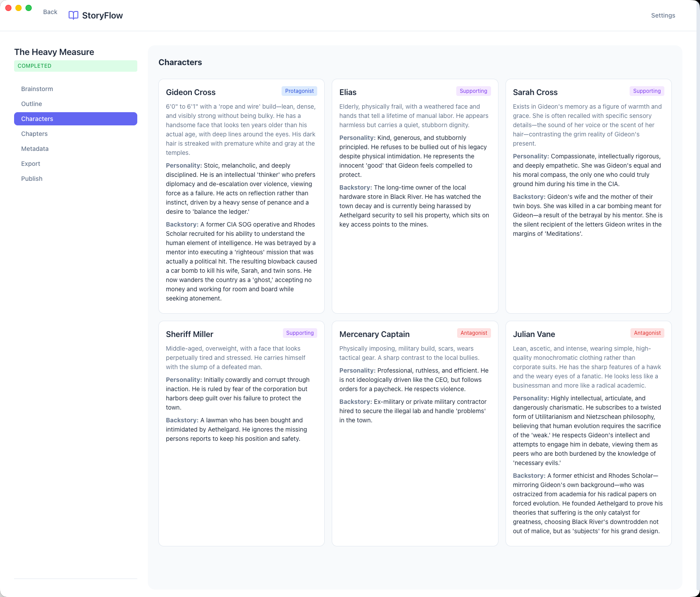Click Sarah Cross's Supporting badge

tap(646, 91)
